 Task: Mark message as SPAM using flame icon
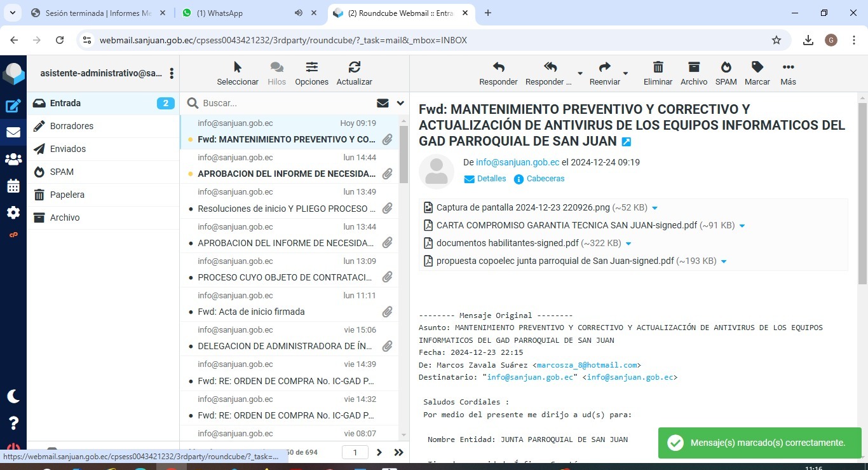(x=726, y=67)
